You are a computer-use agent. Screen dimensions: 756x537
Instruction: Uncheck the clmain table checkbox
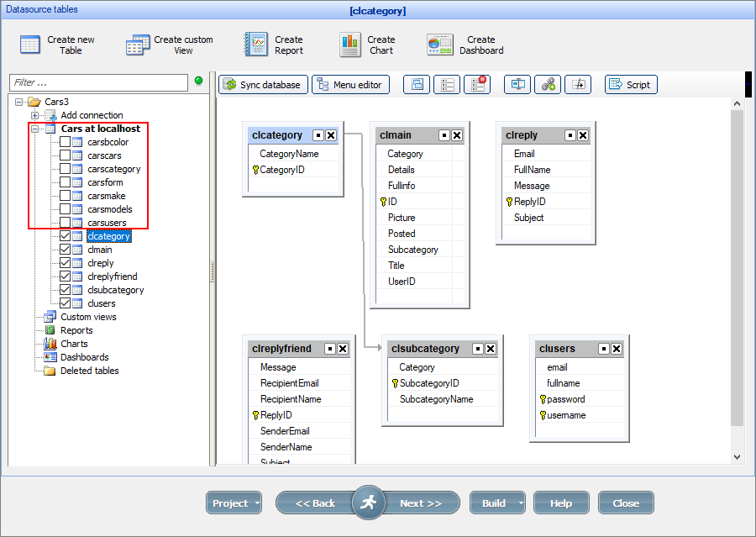point(65,250)
